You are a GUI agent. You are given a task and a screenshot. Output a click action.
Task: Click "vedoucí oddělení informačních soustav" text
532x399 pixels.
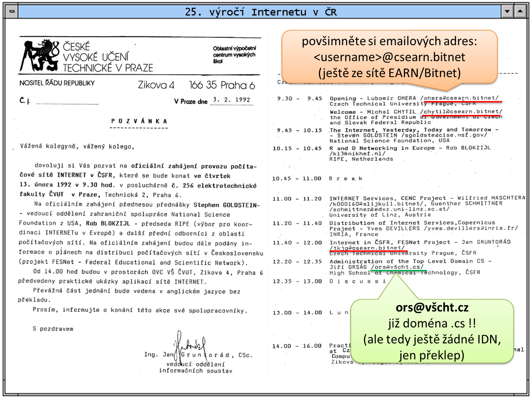click(196, 367)
